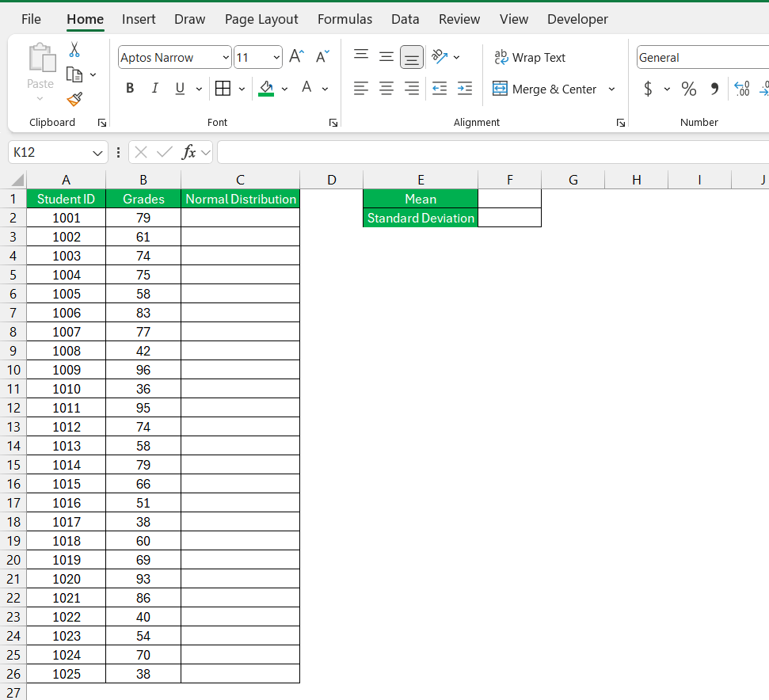Align text to top of cell

361,56
